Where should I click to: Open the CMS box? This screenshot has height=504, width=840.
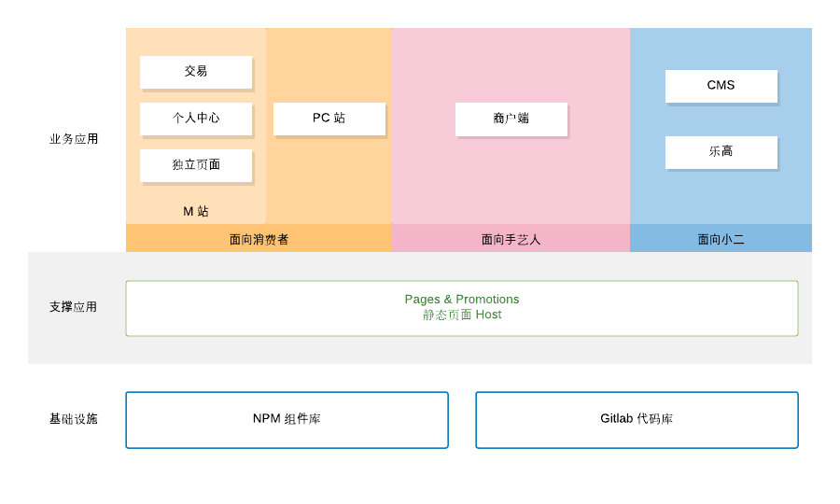721,86
